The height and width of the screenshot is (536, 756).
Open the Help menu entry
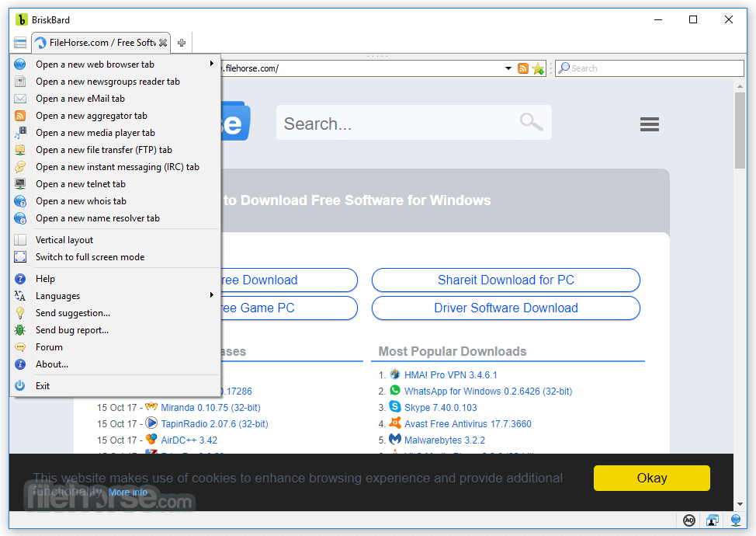(115, 279)
